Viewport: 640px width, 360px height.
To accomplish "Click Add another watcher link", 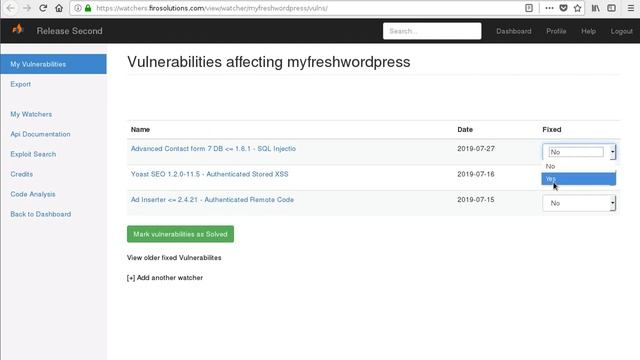I will 165,278.
